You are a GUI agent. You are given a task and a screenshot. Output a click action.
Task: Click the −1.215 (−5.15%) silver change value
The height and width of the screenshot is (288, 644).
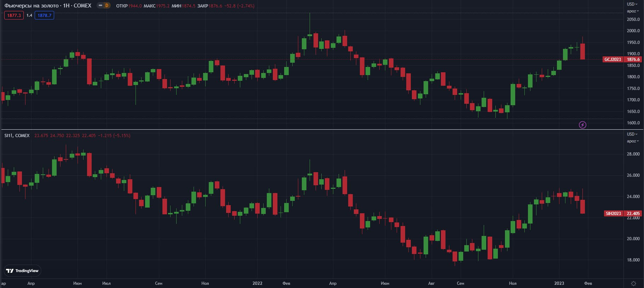114,136
